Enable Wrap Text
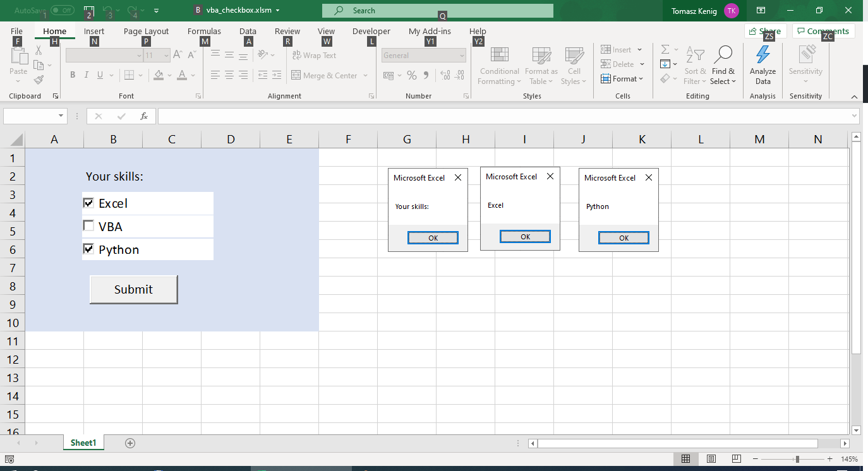 click(x=314, y=55)
